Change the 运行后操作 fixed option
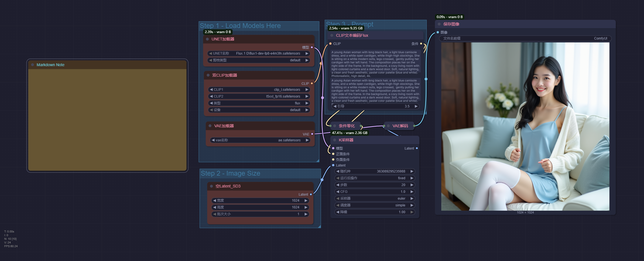This screenshot has height=261, width=644. (x=374, y=178)
